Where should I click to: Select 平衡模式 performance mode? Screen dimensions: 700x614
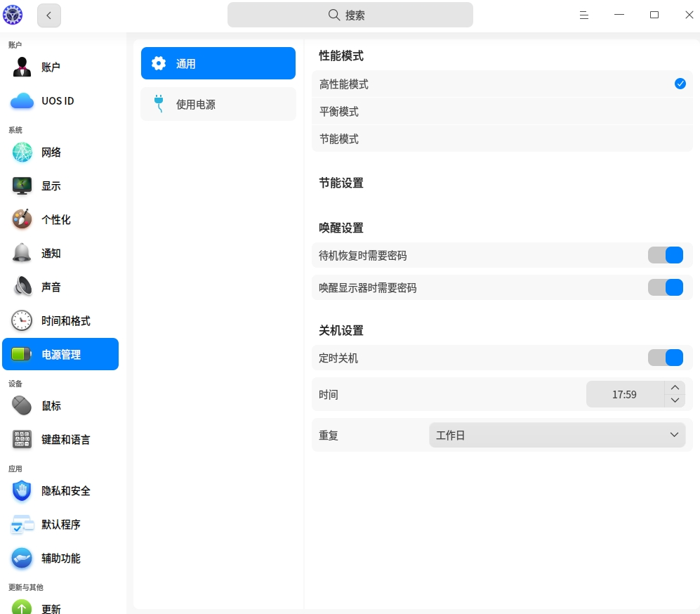502,111
